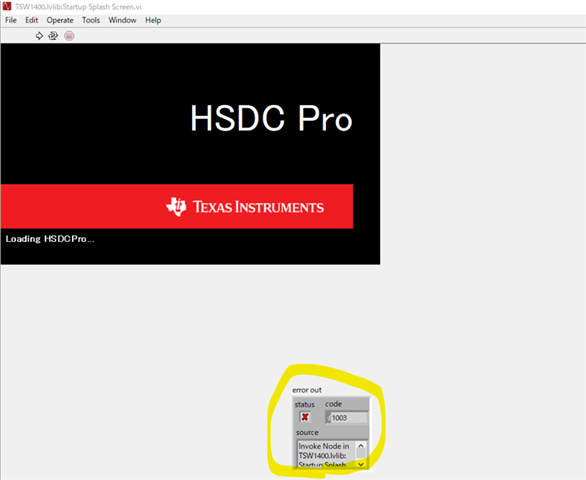Click the error code field showing 1003
The width and height of the screenshot is (586, 480).
349,418
